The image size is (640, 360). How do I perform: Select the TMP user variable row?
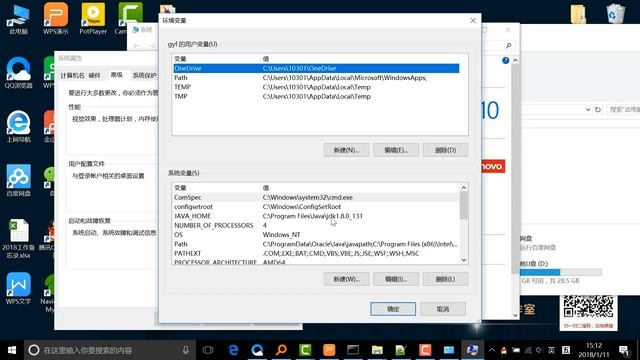(x=316, y=96)
